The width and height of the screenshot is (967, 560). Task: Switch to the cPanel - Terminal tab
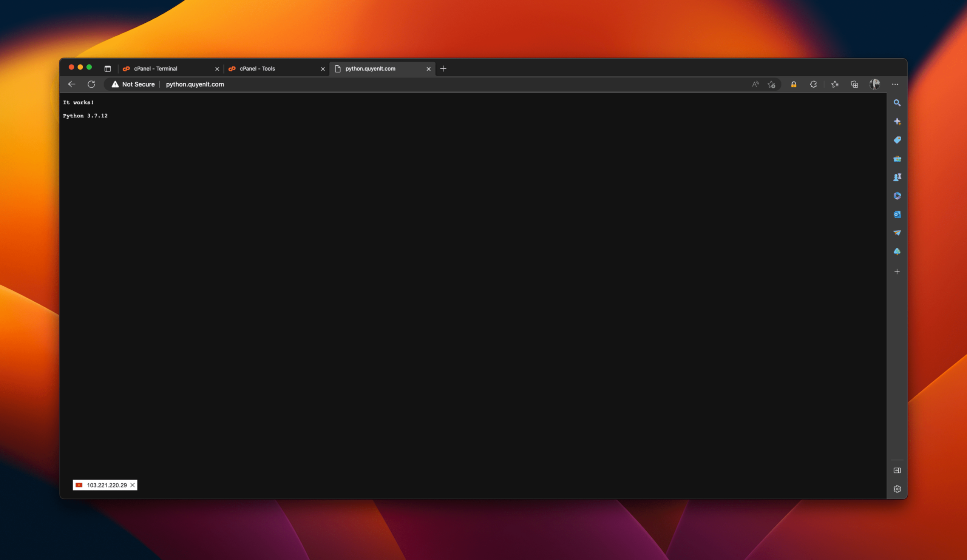(170, 69)
